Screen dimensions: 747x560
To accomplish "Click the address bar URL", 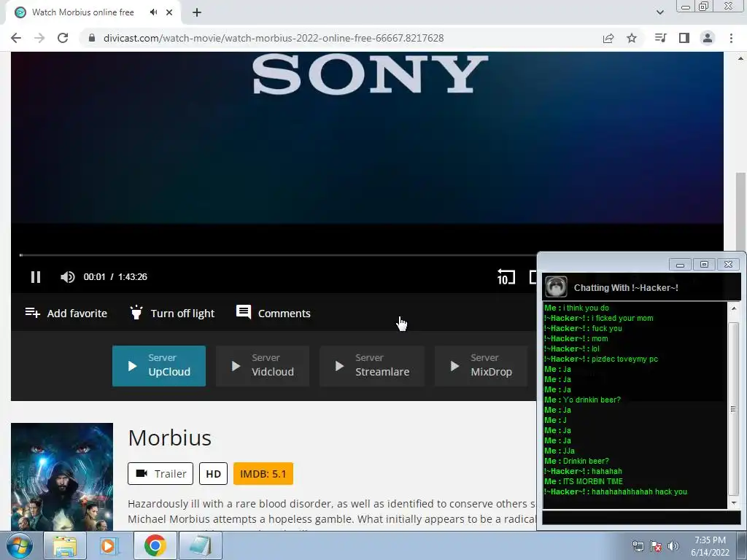I will coord(274,38).
